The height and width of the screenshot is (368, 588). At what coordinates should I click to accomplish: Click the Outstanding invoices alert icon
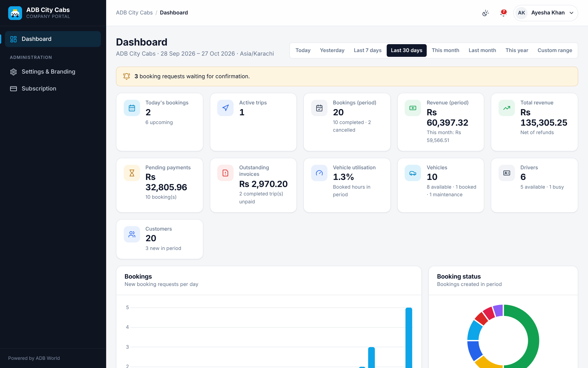pos(225,173)
